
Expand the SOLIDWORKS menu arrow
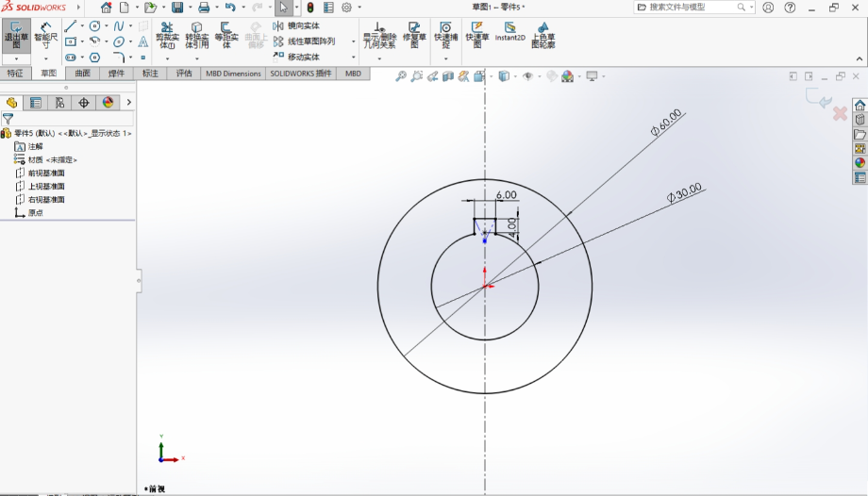click(78, 8)
